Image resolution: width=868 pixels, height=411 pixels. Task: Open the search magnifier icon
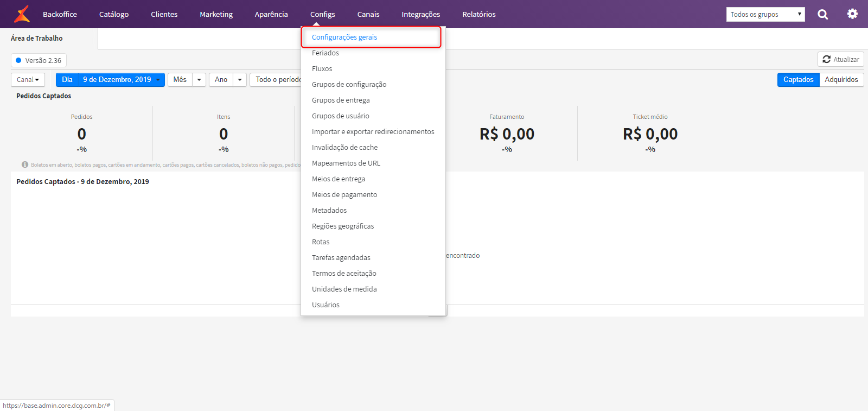click(822, 15)
